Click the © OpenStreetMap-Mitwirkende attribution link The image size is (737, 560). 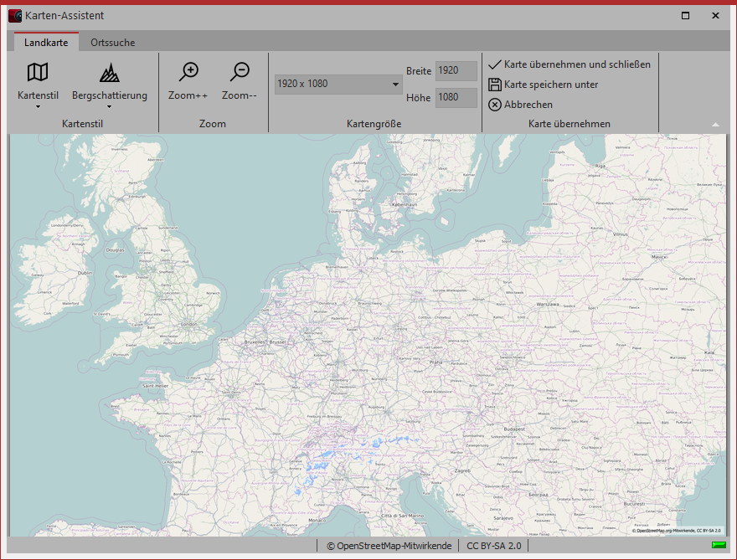(386, 545)
